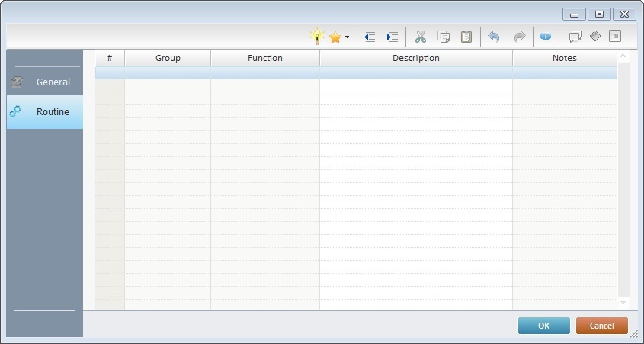Click the gold star favorites icon
The height and width of the screenshot is (344, 644).
[x=335, y=37]
